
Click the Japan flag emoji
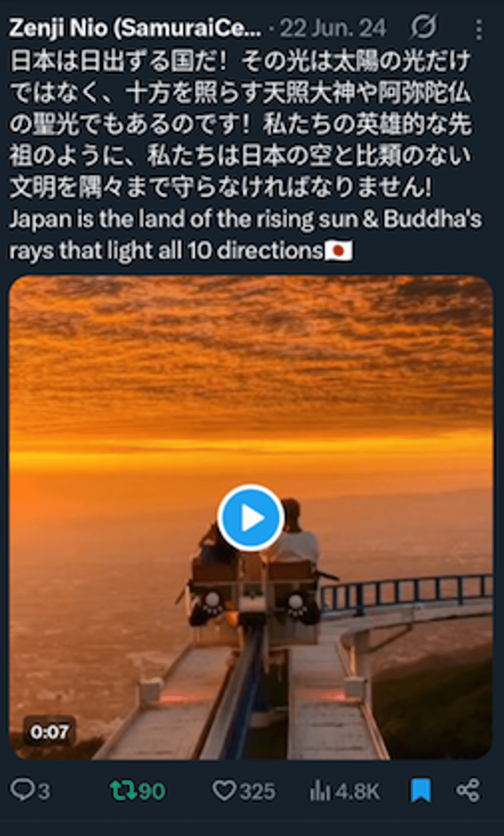click(339, 250)
